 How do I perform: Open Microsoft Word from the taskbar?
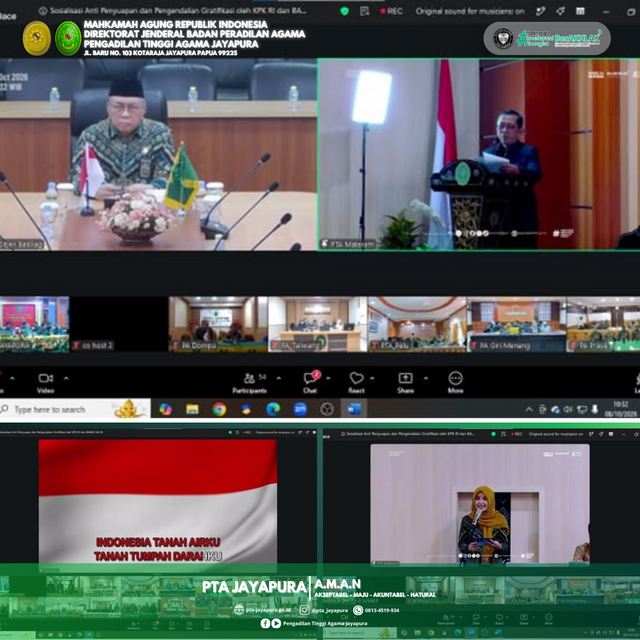(354, 409)
